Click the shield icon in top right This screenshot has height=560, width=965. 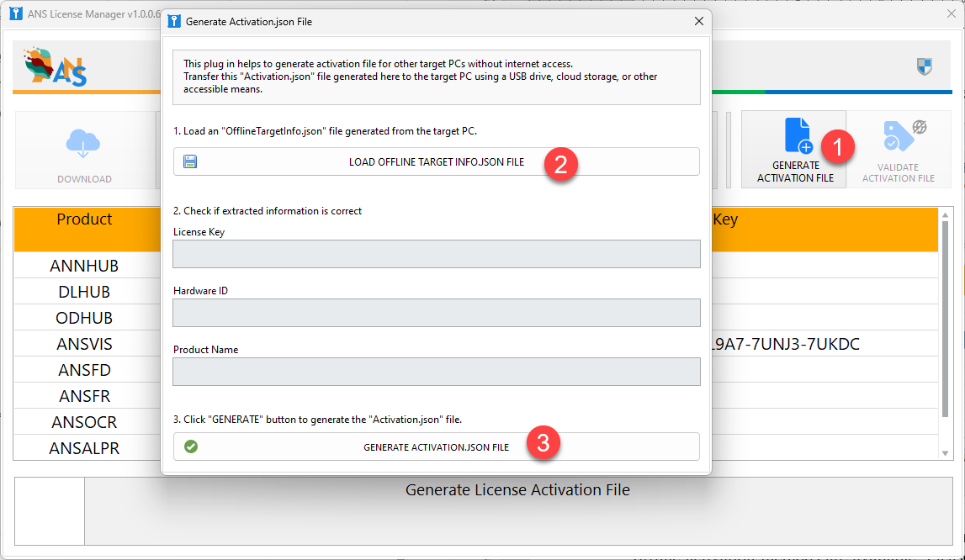coord(925,66)
